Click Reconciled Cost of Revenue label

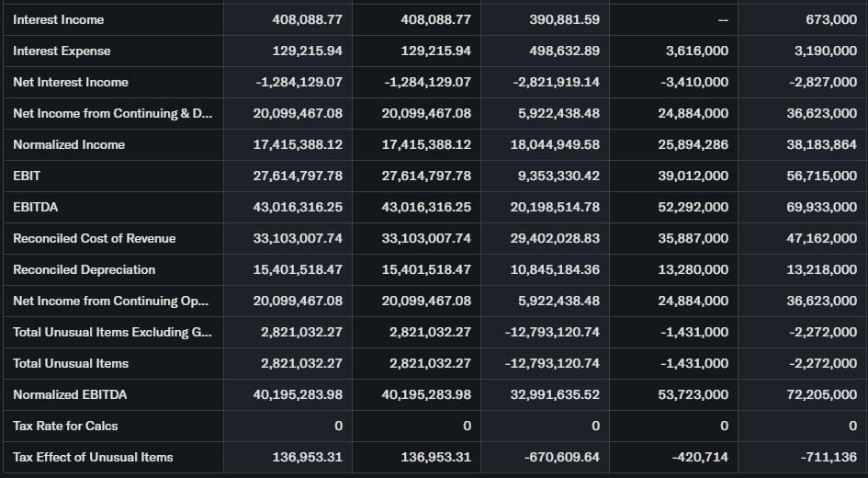click(95, 238)
